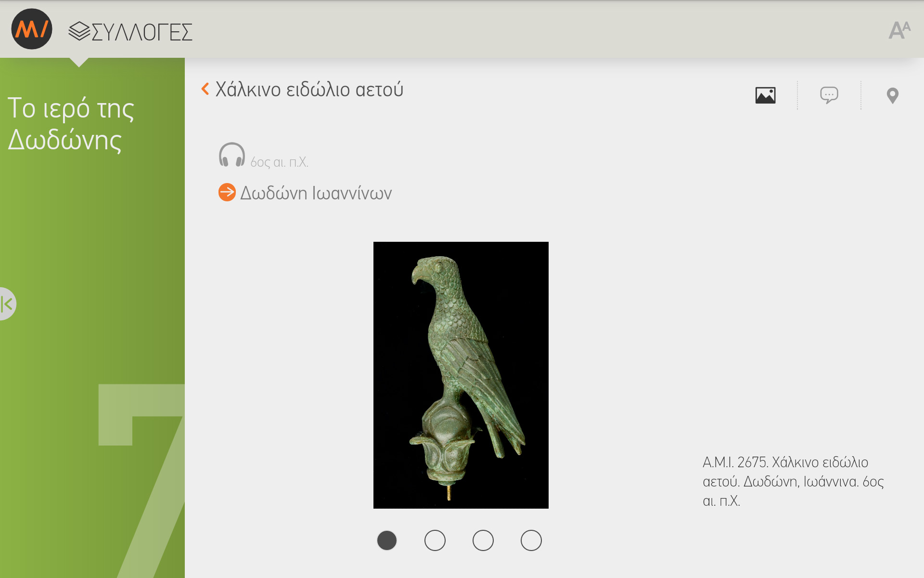Screen dimensions: 924x578
Task: Click the Α.Μ.Ι. 2675 caption text
Action: pyautogui.click(x=793, y=482)
